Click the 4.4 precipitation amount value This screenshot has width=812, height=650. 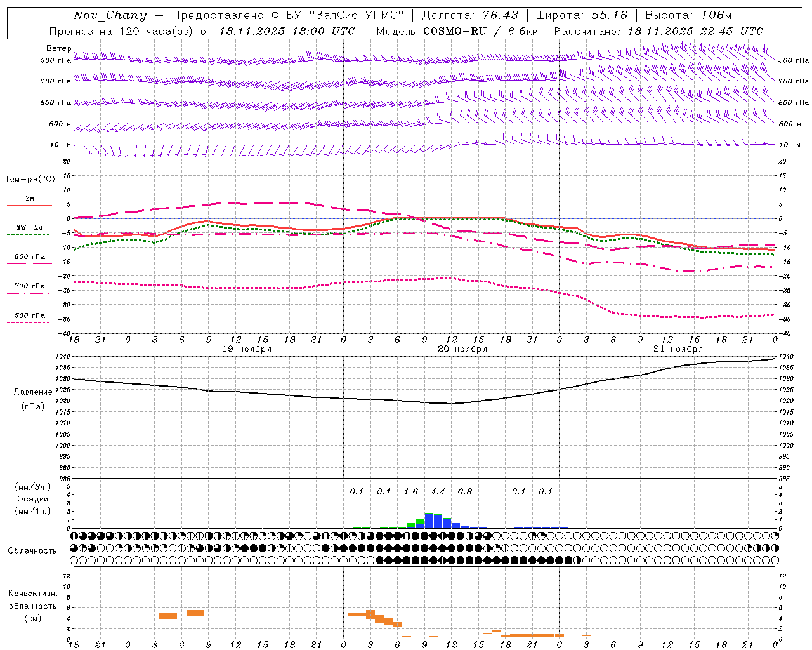[438, 492]
